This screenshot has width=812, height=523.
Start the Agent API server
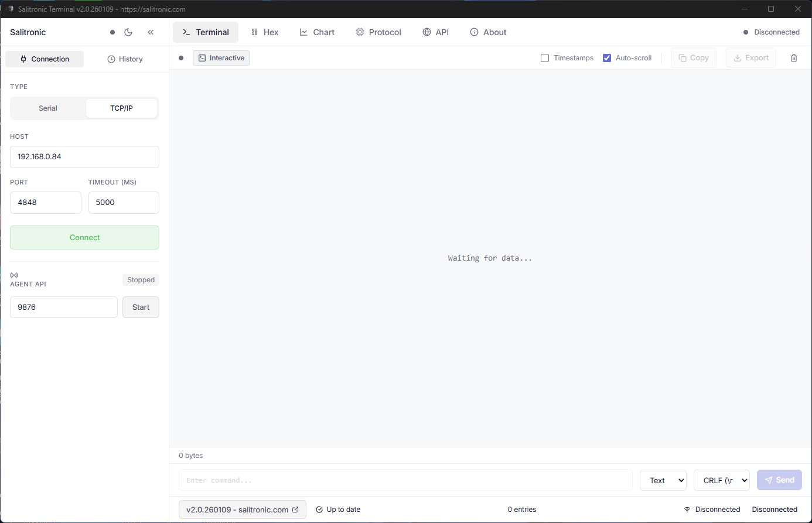(x=141, y=307)
